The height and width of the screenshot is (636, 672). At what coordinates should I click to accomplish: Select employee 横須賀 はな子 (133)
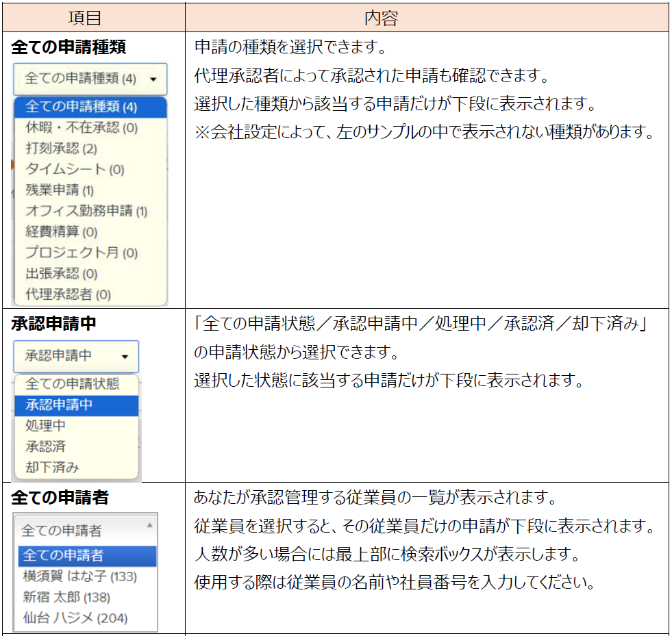pos(79,576)
